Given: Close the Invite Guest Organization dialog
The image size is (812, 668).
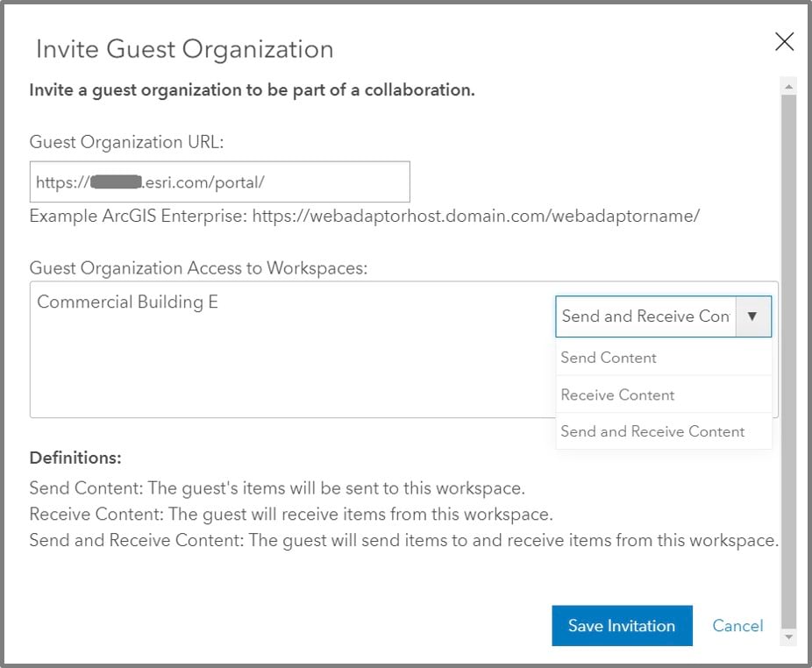Looking at the screenshot, I should tap(784, 41).
